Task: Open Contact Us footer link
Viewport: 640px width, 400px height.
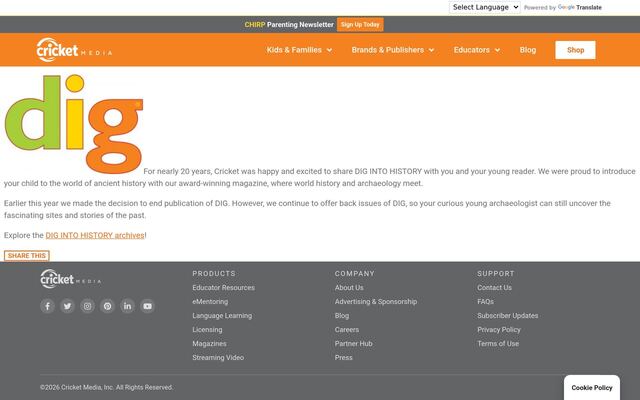Action: tap(494, 288)
